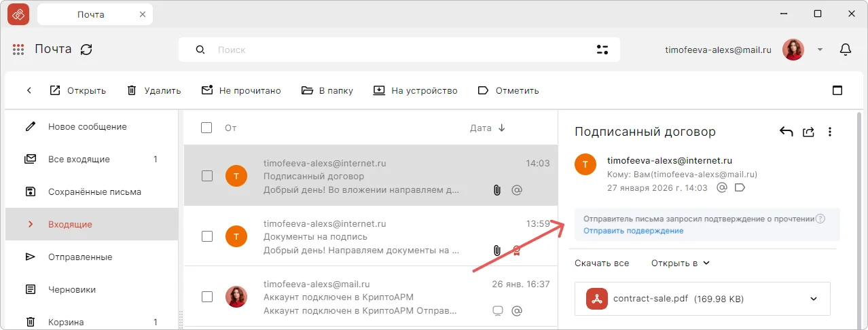
Task: Open search filter settings icon
Action: click(602, 50)
